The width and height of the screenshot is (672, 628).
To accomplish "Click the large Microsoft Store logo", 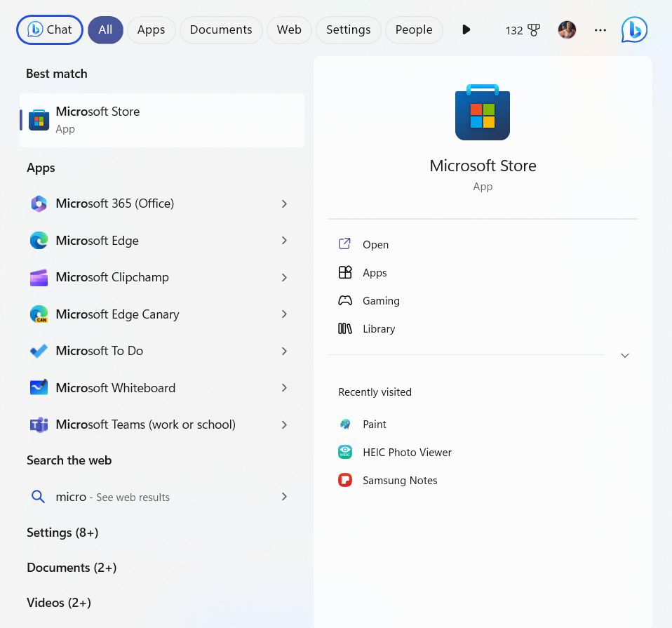I will click(x=483, y=112).
